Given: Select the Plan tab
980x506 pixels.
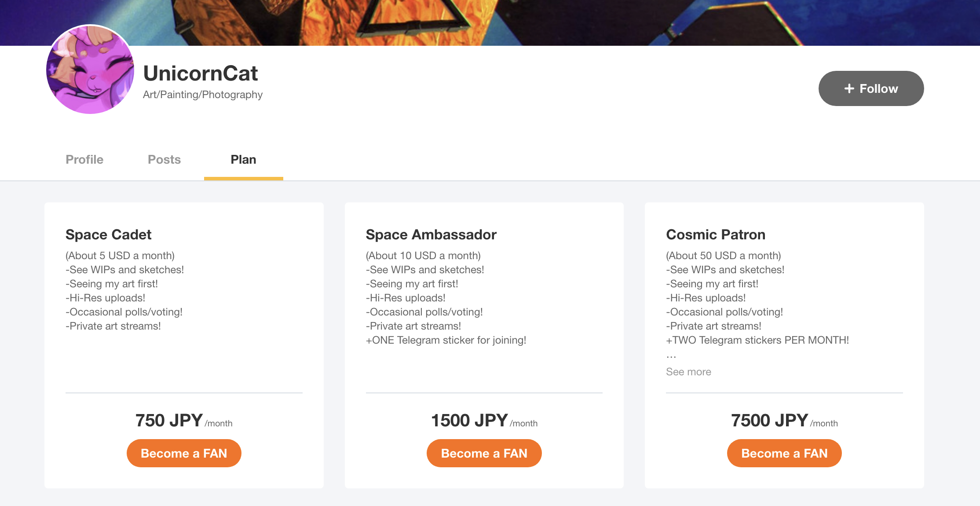Looking at the screenshot, I should [x=243, y=159].
